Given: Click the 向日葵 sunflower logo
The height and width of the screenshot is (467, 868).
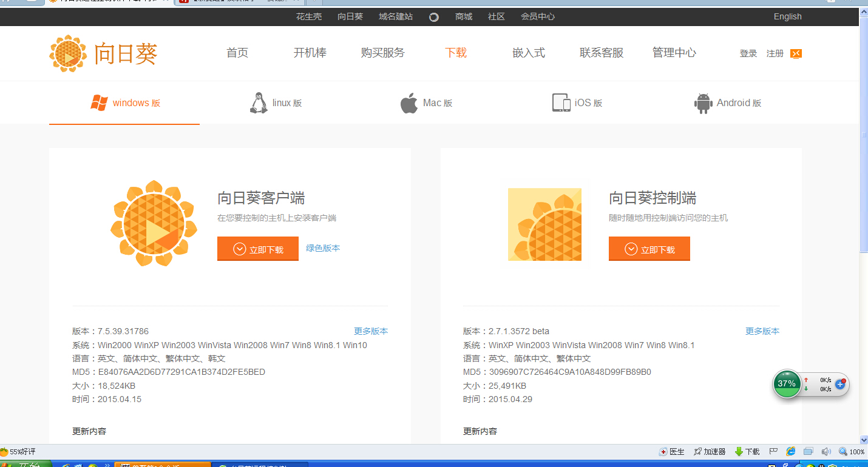Looking at the screenshot, I should (x=103, y=53).
